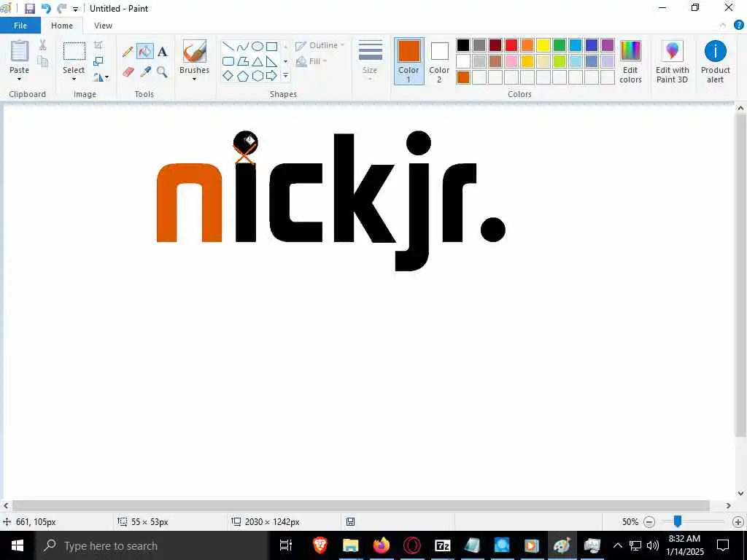Open the Windows Start menu
This screenshot has height=560, width=747.
point(18,545)
